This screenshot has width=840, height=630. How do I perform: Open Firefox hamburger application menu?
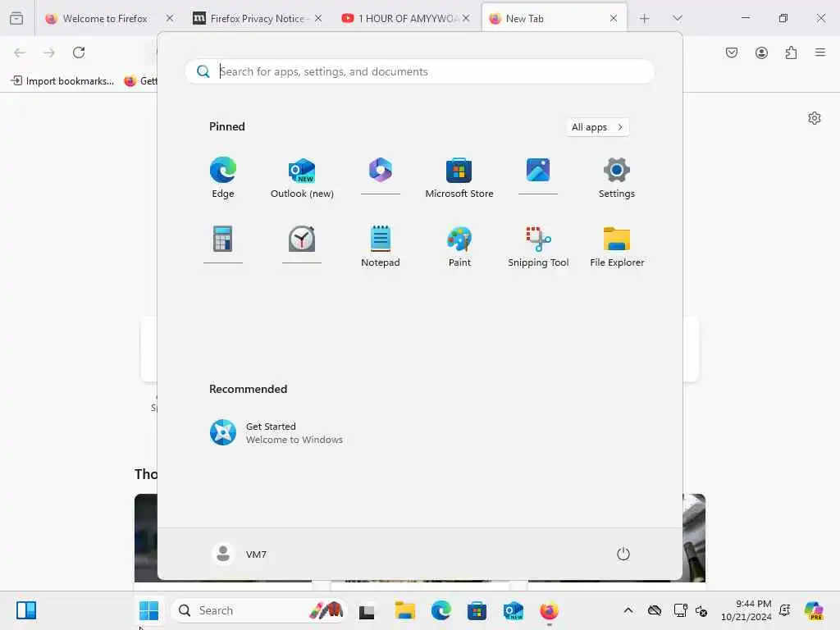point(820,52)
